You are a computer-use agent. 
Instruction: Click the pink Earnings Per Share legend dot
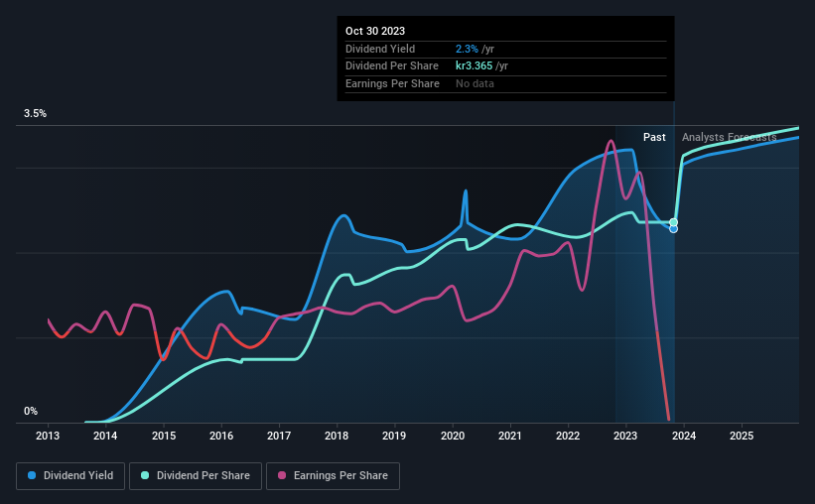coord(282,475)
